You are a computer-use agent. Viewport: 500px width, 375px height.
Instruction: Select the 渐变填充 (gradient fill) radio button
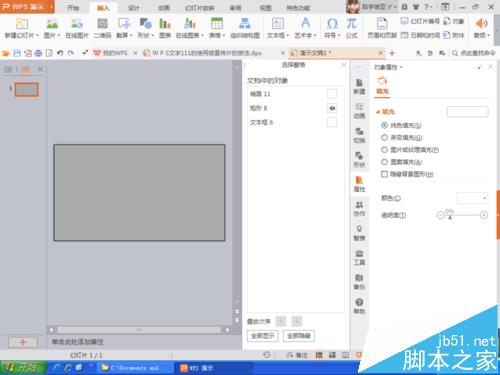click(384, 137)
